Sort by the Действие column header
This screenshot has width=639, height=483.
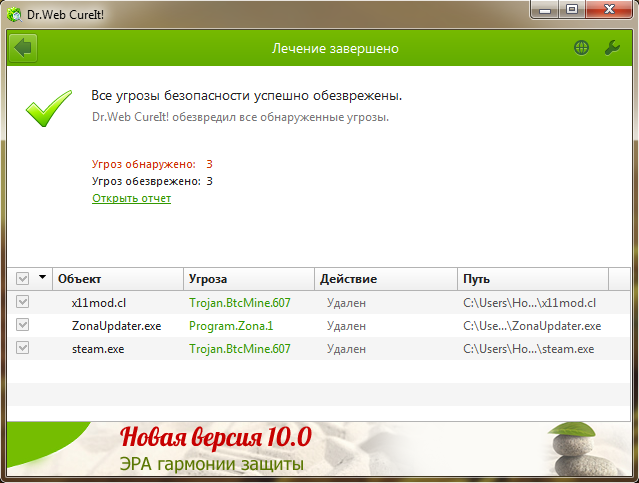[x=386, y=279]
